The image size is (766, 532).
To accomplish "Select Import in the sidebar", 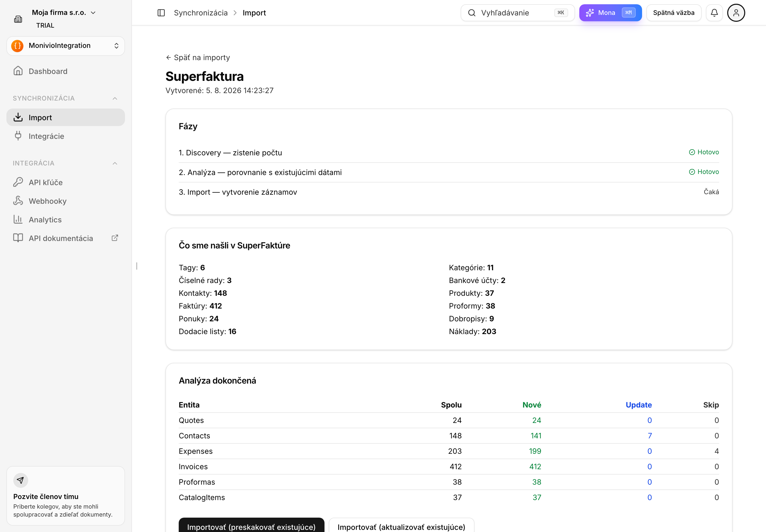I will coord(66,117).
